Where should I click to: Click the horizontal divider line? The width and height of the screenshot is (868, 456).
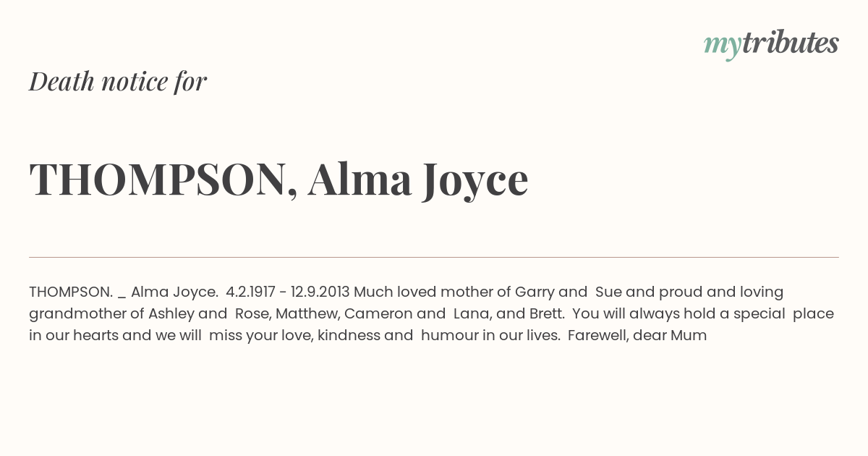tap(434, 257)
